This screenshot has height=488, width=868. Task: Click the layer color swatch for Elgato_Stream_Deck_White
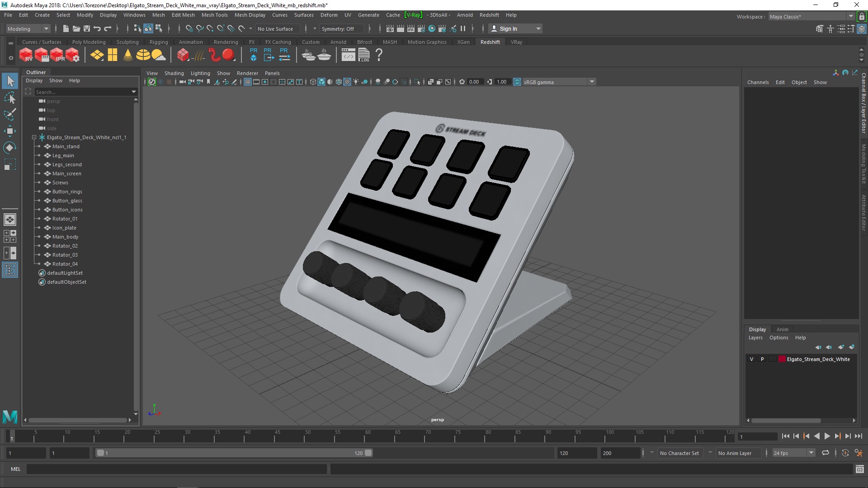pos(782,360)
